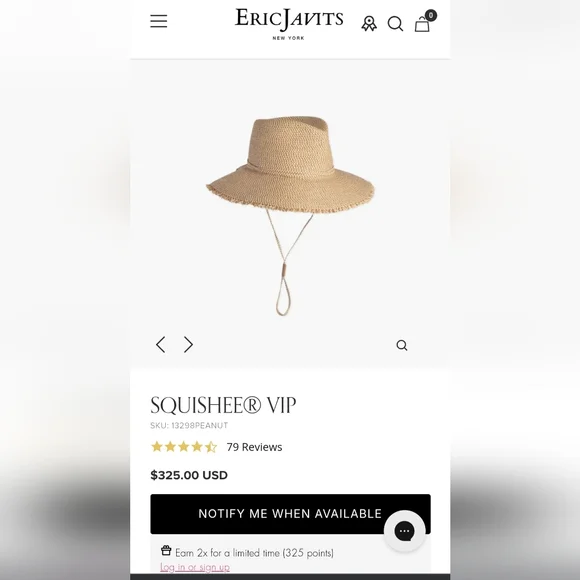Select the Squishee VIP product title
The height and width of the screenshot is (580, 580).
(x=223, y=405)
